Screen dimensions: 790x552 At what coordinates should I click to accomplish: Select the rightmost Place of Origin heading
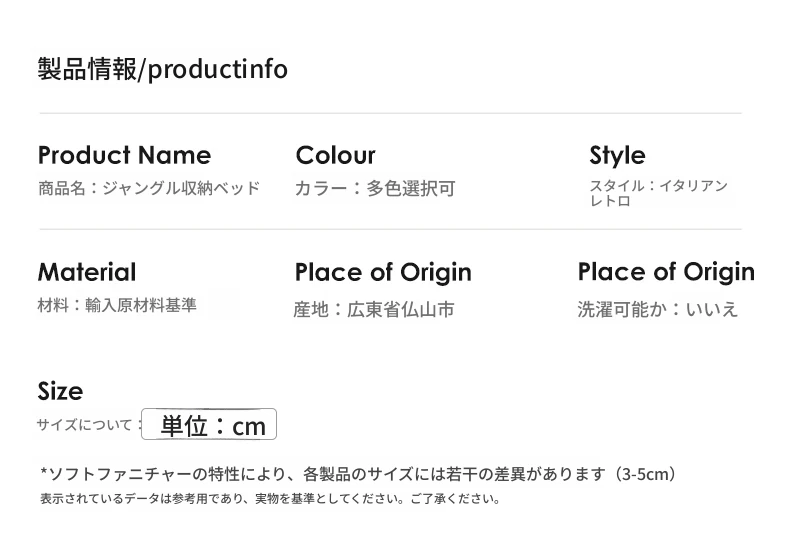point(666,272)
